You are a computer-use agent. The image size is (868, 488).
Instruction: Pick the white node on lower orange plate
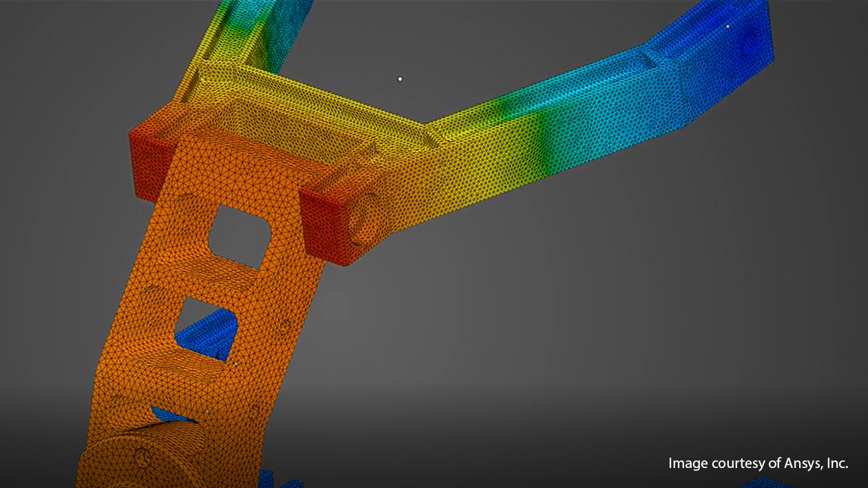pos(207,412)
